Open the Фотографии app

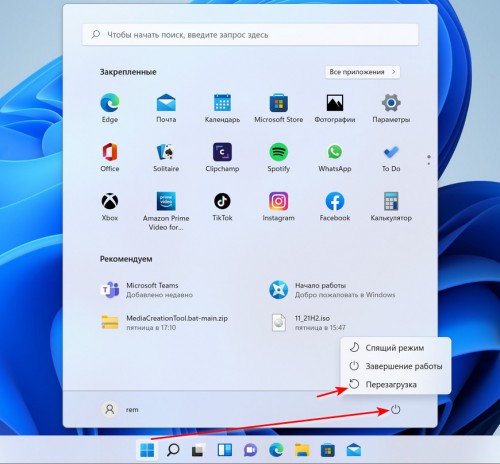(335, 108)
